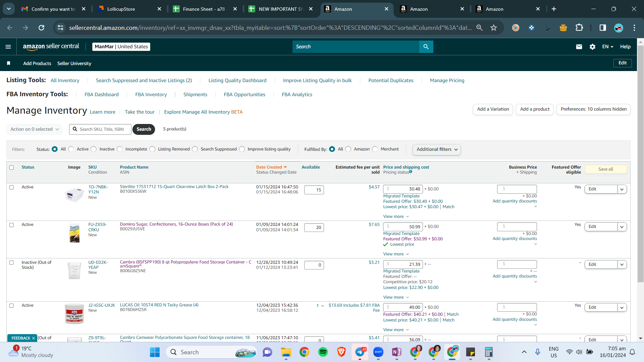Open the Windows Start menu
Screen dimensions: 644x362
tap(155, 352)
